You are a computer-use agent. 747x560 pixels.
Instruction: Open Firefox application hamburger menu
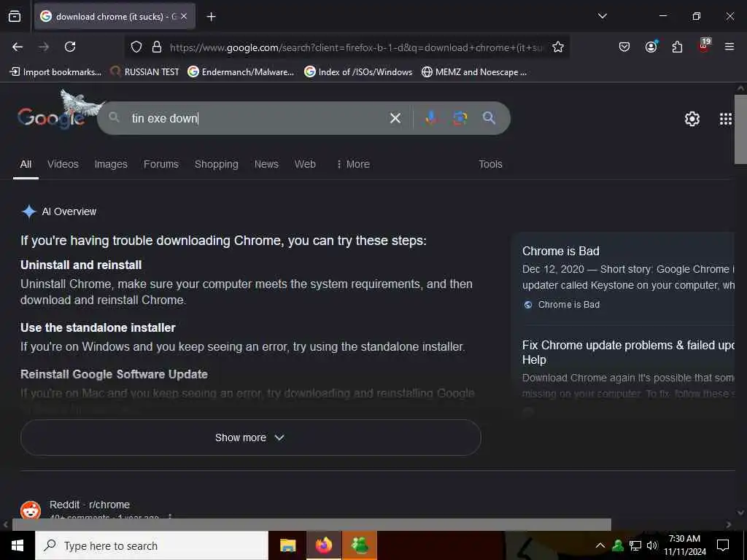[x=729, y=47]
